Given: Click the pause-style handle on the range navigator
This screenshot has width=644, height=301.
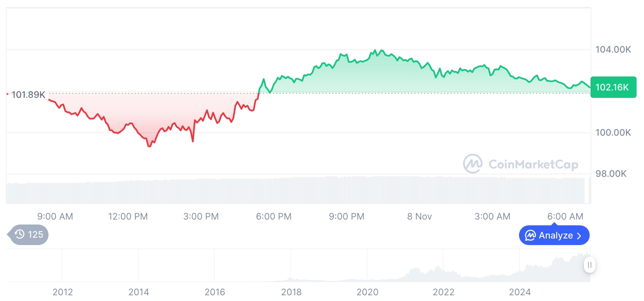Looking at the screenshot, I should click(x=590, y=265).
